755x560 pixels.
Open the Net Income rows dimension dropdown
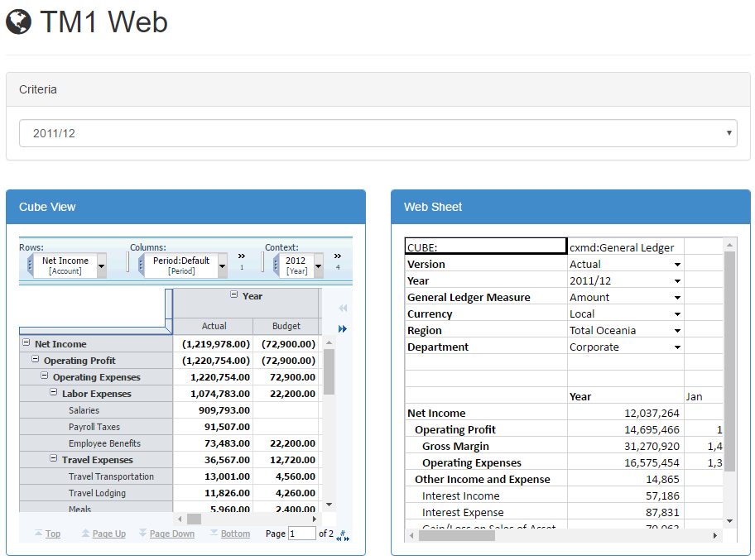click(101, 266)
